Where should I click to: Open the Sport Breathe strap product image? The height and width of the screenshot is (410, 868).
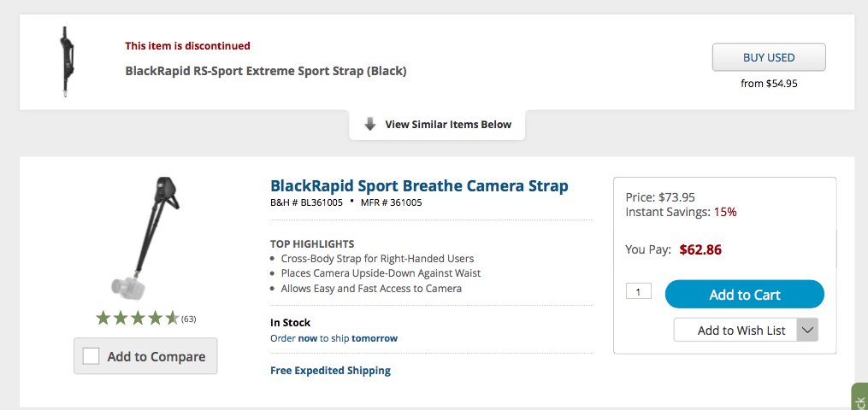point(145,238)
